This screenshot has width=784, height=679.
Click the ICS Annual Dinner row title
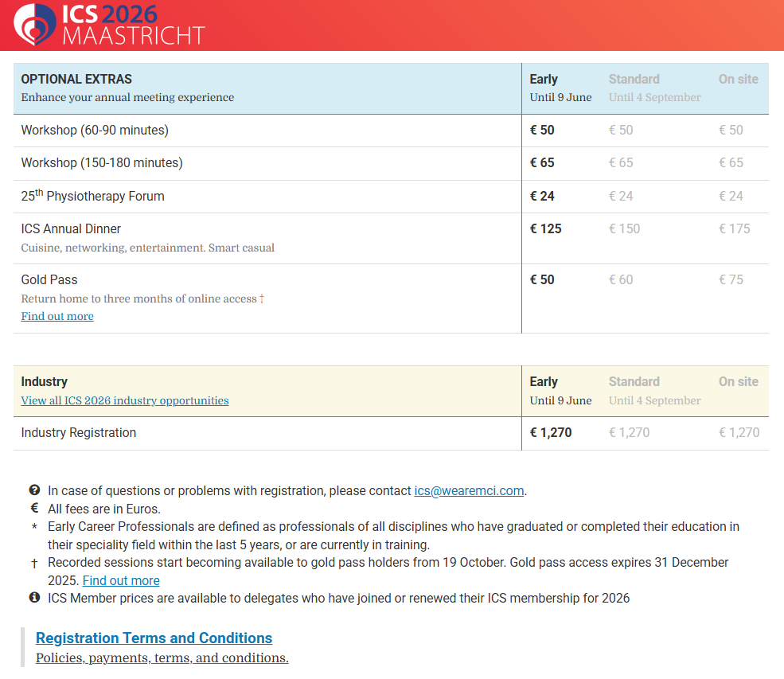(x=71, y=228)
